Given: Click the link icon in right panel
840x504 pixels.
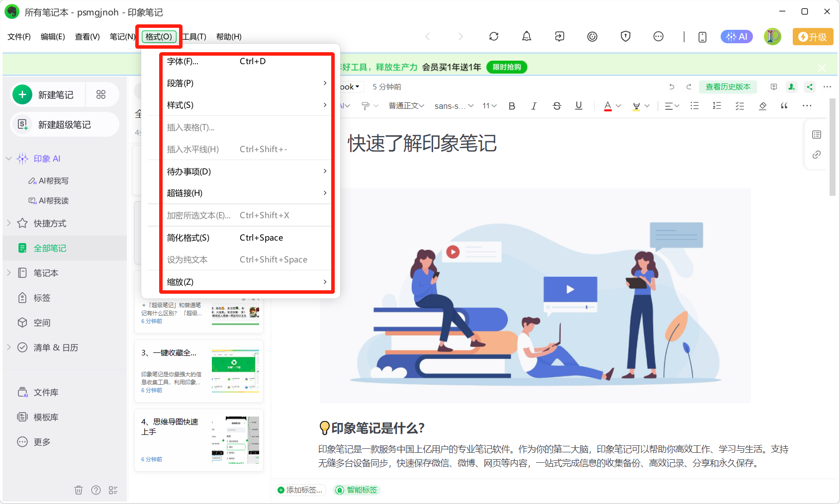Looking at the screenshot, I should [816, 155].
